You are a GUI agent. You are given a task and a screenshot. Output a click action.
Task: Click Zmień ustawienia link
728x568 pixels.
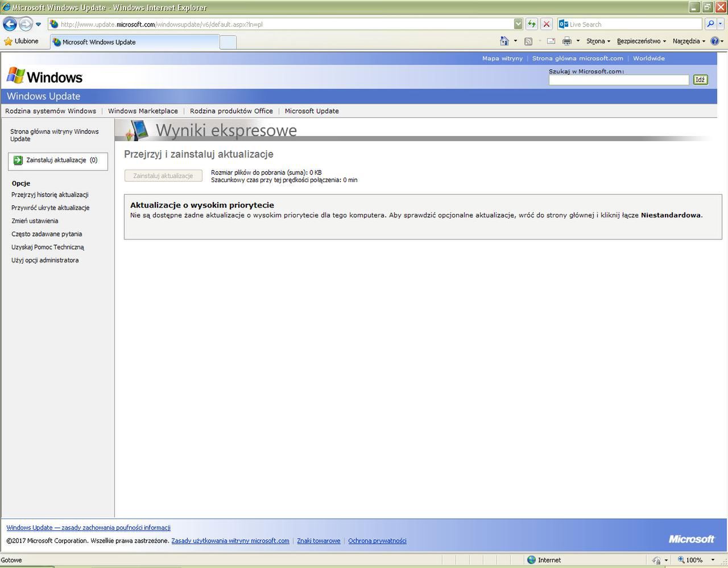(x=35, y=221)
